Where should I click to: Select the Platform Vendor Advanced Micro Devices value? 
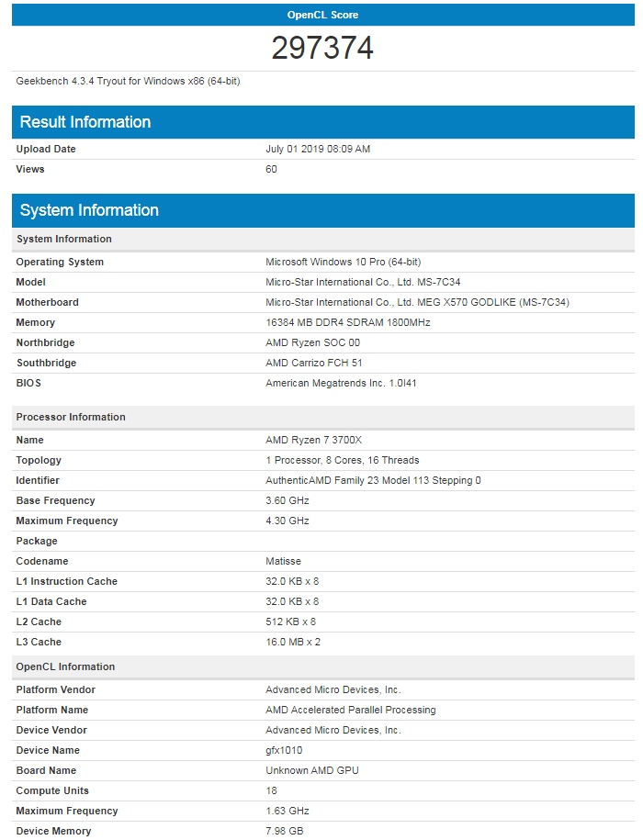click(x=333, y=689)
